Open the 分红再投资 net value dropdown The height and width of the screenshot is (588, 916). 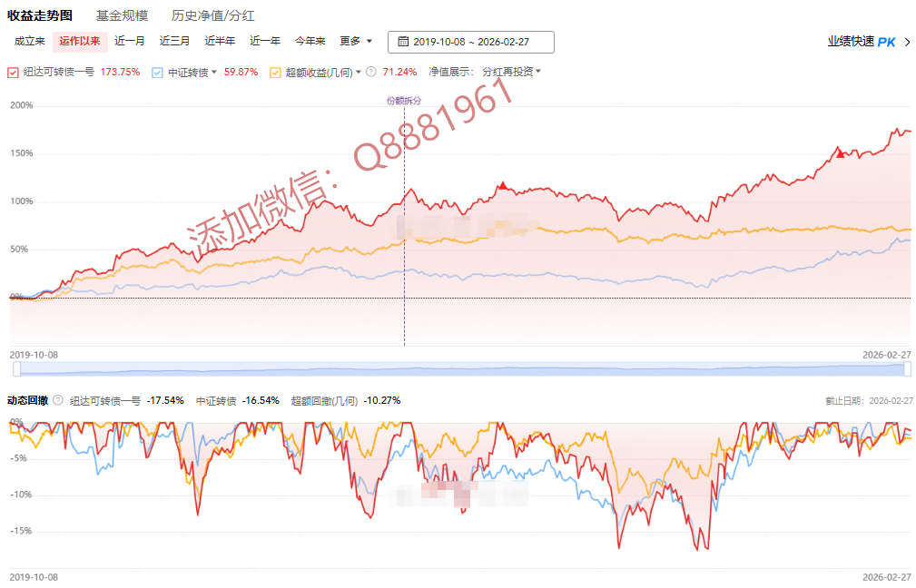[511, 72]
